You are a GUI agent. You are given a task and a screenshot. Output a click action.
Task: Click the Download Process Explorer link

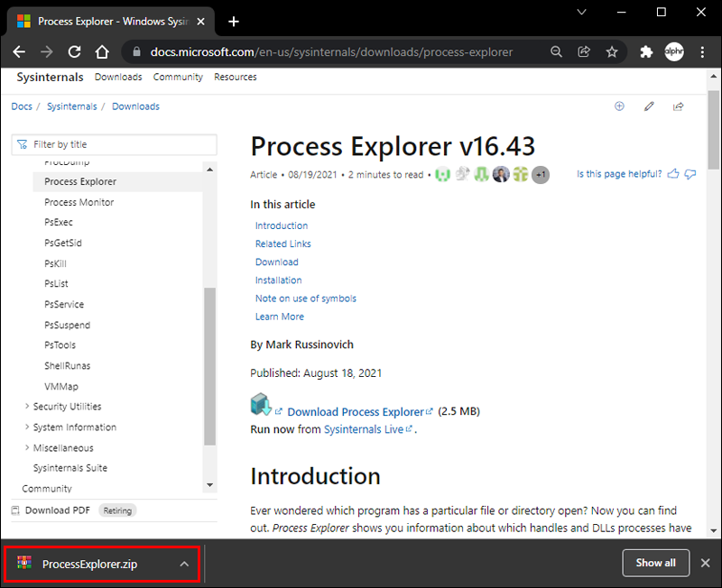pos(356,412)
